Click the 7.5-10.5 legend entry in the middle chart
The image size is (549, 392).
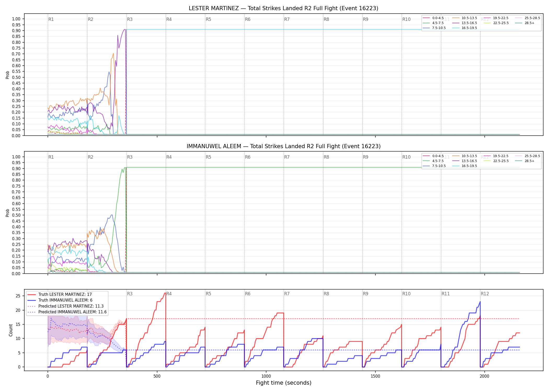click(434, 166)
